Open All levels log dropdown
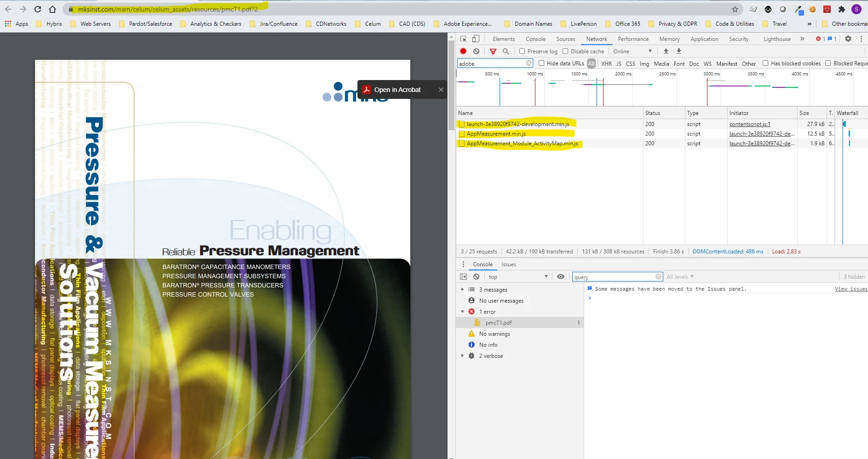This screenshot has height=459, width=868. click(680, 276)
